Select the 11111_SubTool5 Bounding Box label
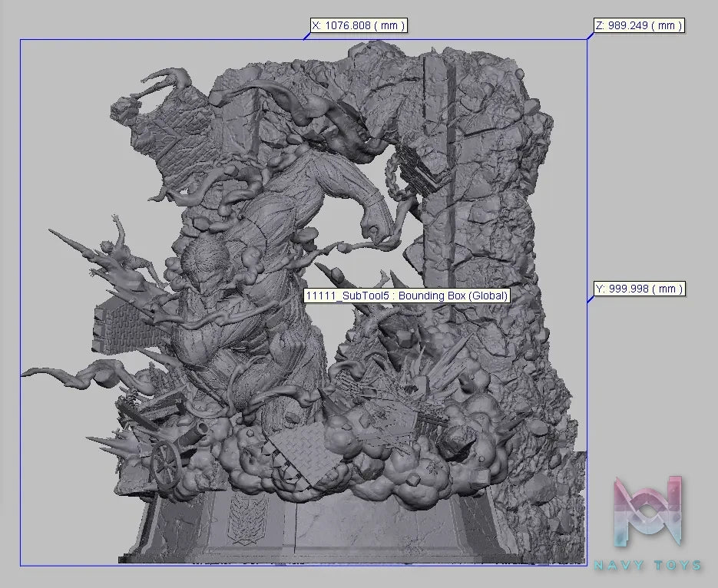 (x=407, y=296)
